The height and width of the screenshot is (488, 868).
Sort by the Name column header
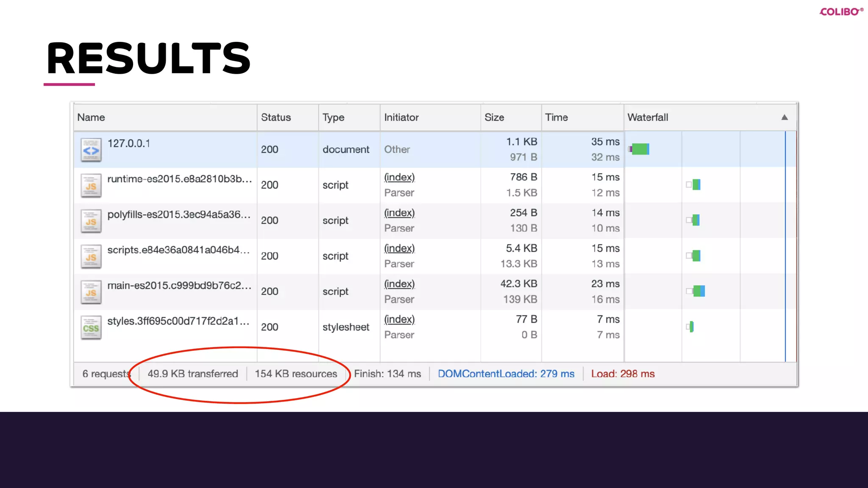pyautogui.click(x=91, y=117)
